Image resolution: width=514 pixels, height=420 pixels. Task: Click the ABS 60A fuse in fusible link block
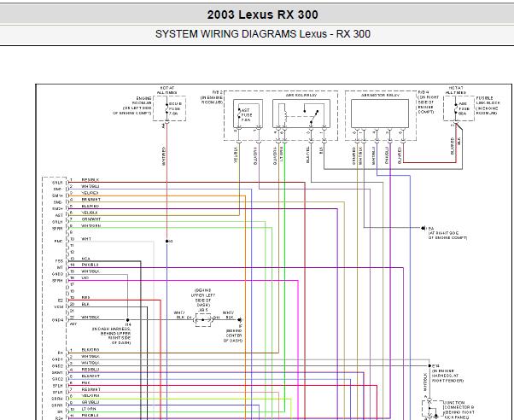click(456, 108)
